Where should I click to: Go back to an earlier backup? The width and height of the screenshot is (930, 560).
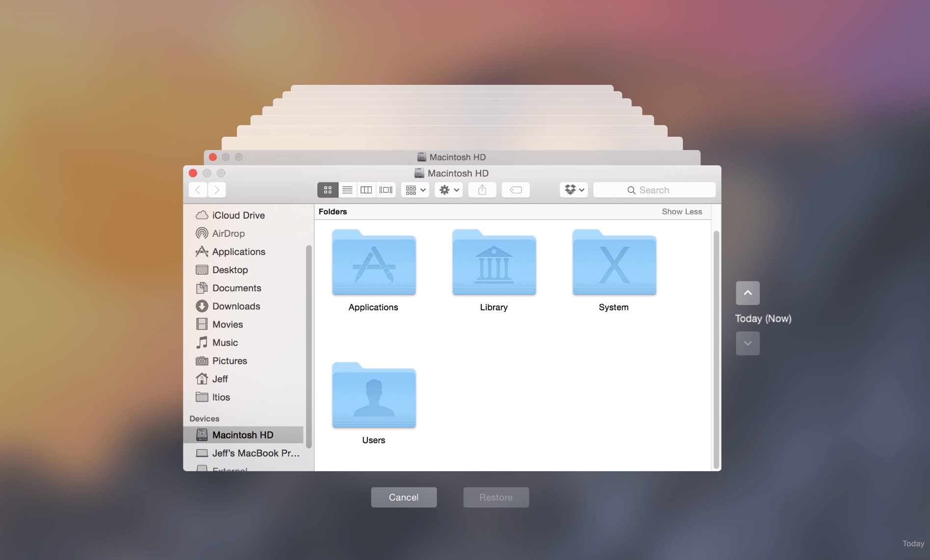coord(748,343)
